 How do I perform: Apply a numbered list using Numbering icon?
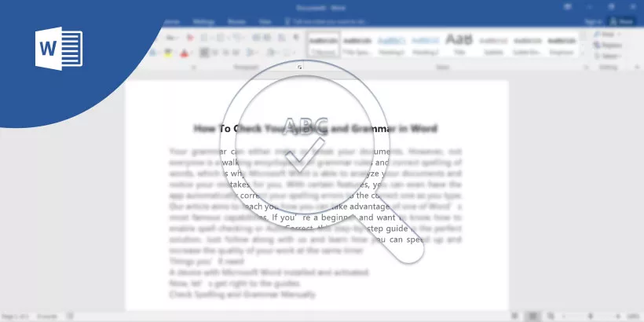point(220,38)
